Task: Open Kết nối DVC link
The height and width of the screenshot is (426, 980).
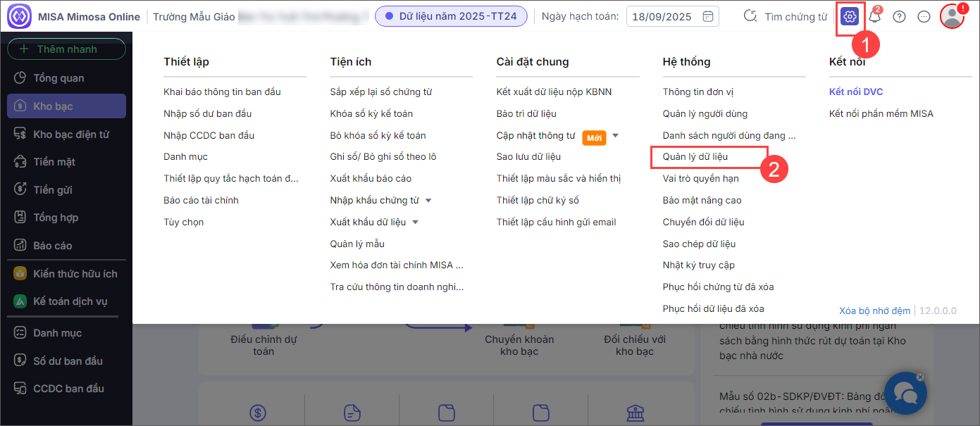Action: point(855,92)
